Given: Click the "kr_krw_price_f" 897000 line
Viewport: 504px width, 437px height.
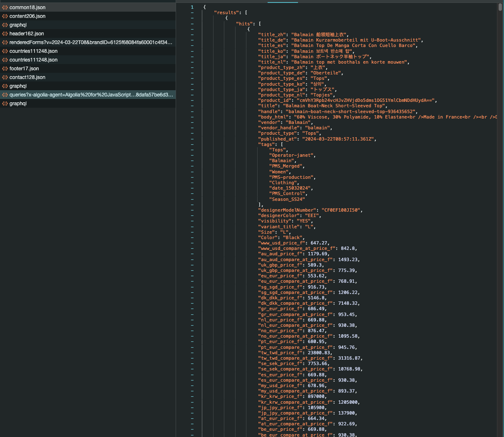Looking at the screenshot, I should point(293,396).
